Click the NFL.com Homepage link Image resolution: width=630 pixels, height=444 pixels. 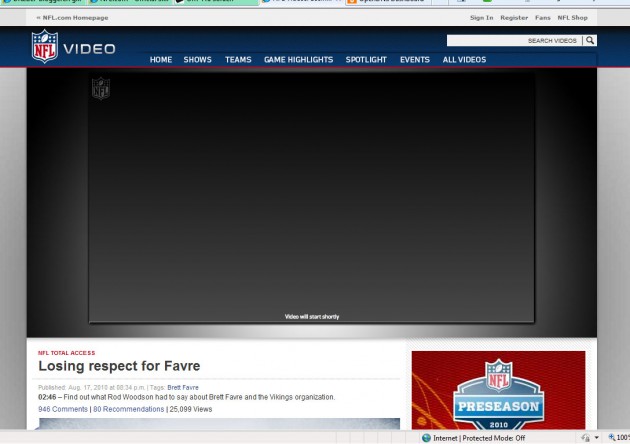(72, 18)
